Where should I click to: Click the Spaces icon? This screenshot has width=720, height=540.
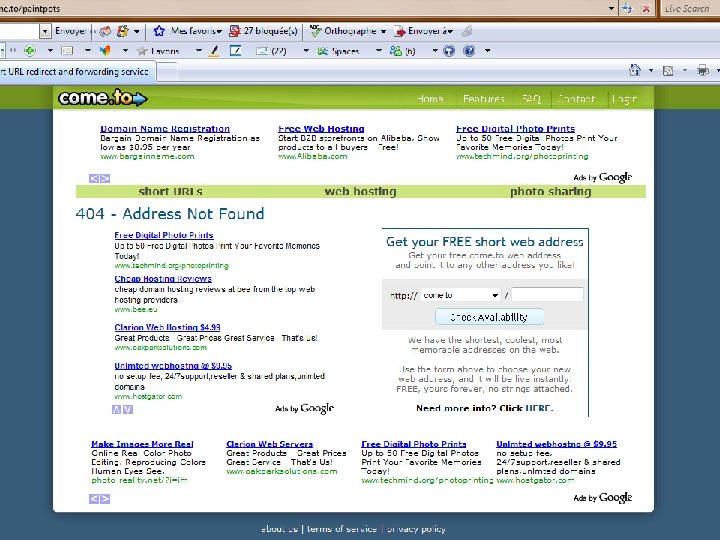[x=323, y=51]
